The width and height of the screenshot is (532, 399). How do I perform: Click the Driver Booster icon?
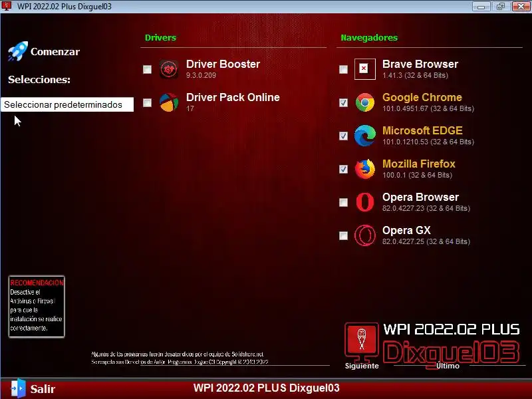point(169,69)
